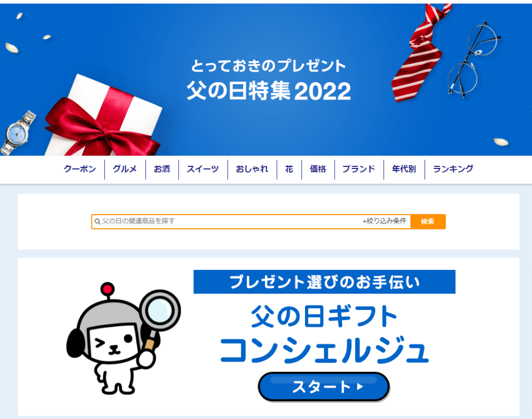This screenshot has height=419, width=532.
Task: Click the orange 検索 button
Action: [x=428, y=222]
